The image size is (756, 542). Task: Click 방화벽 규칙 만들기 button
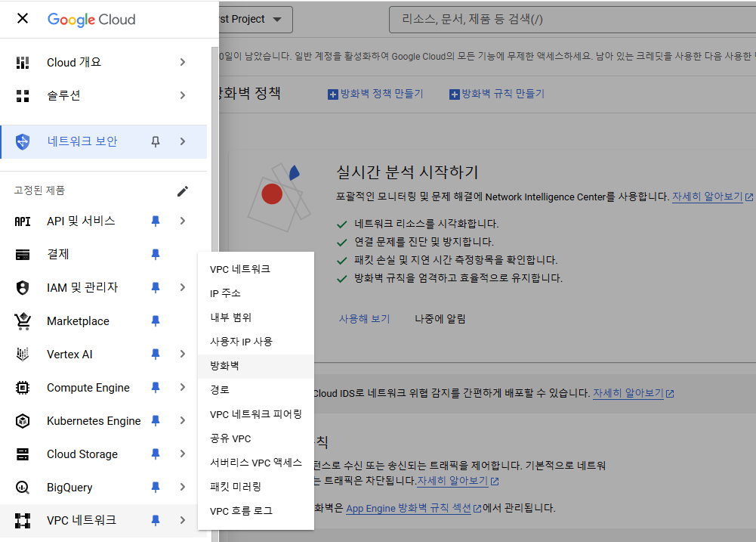coord(497,94)
